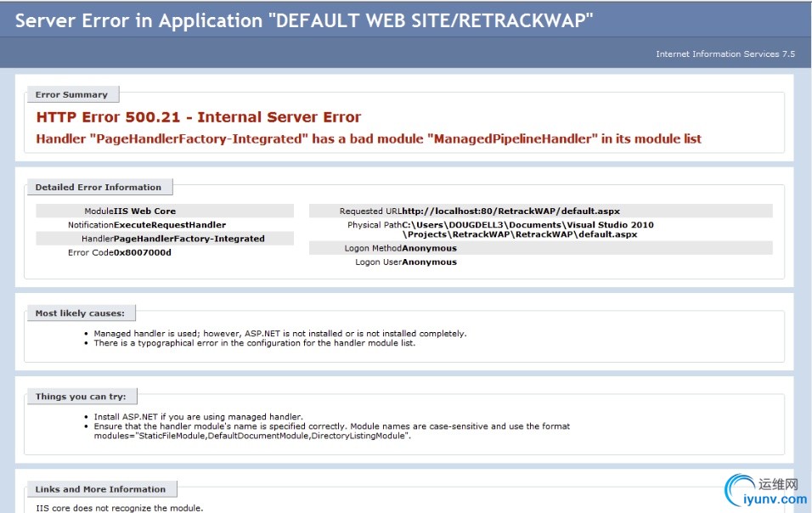Image resolution: width=812 pixels, height=513 pixels.
Task: Click the IIS Web Core module value
Action: pyautogui.click(x=144, y=211)
